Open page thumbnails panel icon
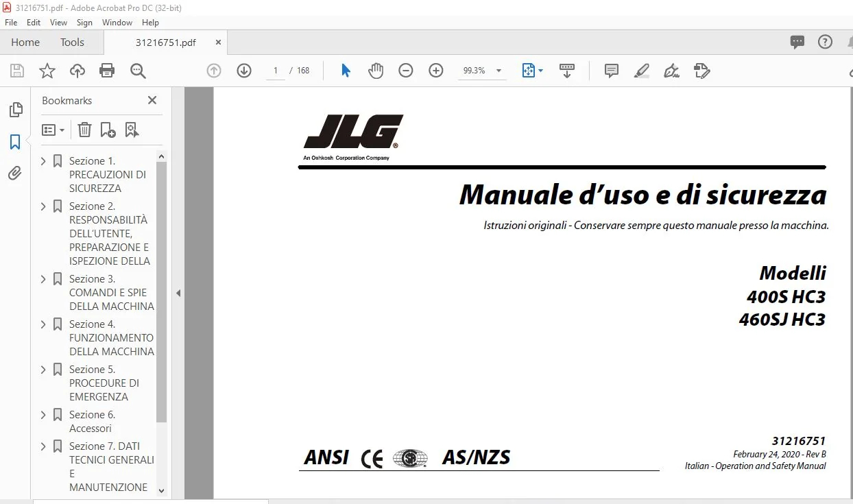 15,110
